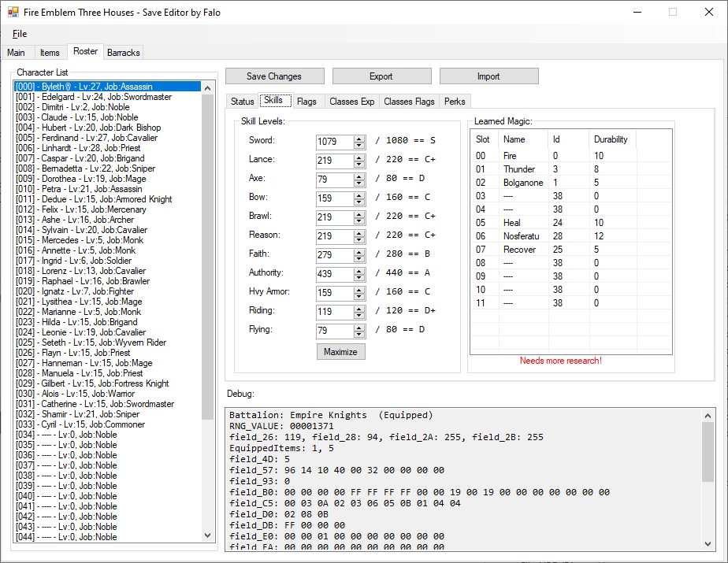Select Lysithea in the character list
Image resolution: width=728 pixels, height=563 pixels.
108,302
